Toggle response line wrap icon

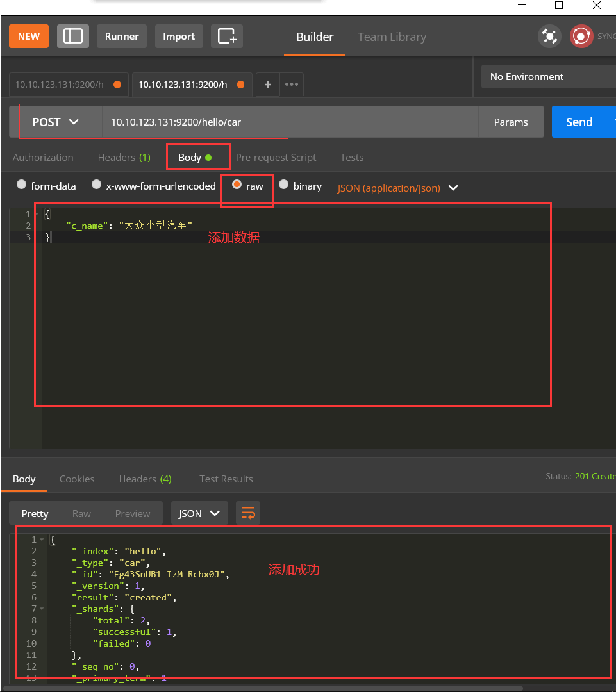(248, 513)
